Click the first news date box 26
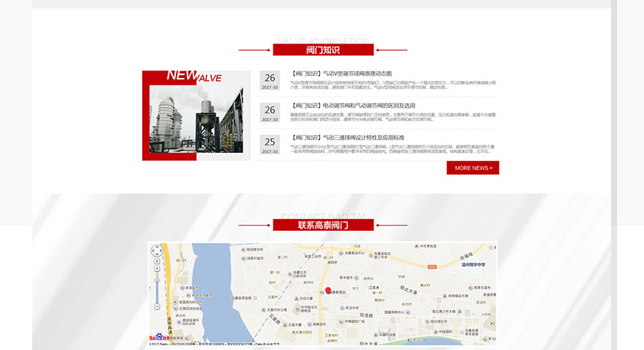The height and width of the screenshot is (350, 644). pos(270,81)
